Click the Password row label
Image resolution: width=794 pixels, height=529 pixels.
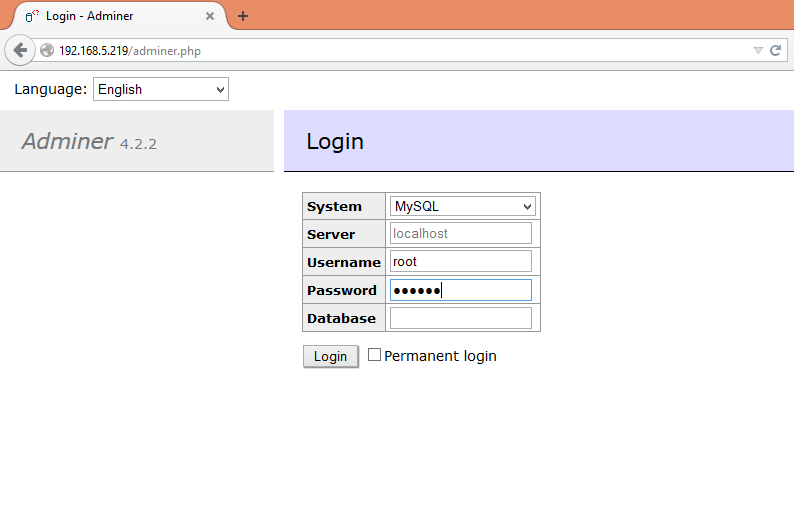point(342,290)
